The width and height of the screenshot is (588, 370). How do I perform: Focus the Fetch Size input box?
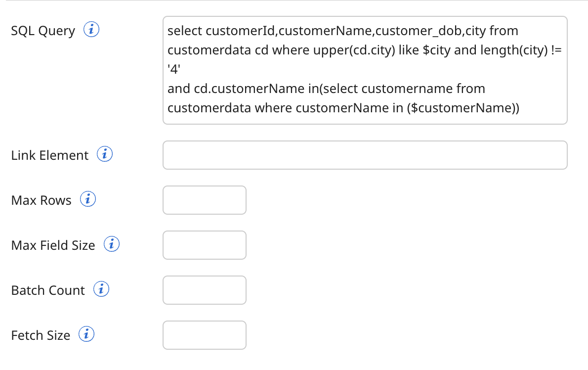[x=204, y=335]
